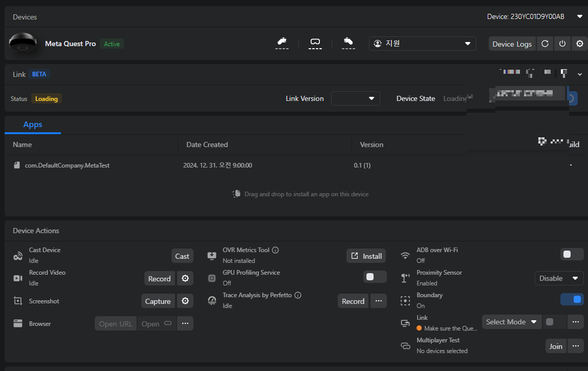The image size is (588, 371).
Task: Click the Open in headset browser button
Action: [x=157, y=324]
